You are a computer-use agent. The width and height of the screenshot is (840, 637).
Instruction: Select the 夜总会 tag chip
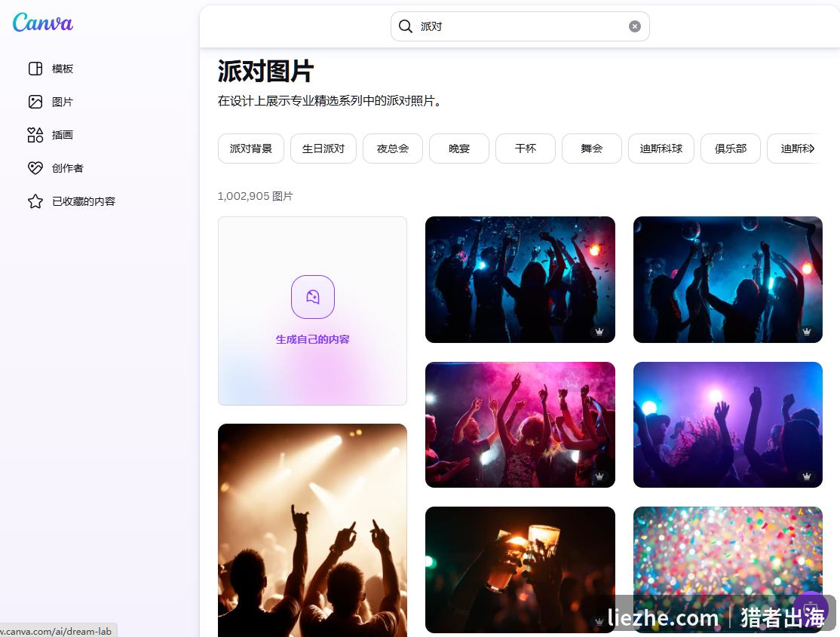[x=393, y=149]
